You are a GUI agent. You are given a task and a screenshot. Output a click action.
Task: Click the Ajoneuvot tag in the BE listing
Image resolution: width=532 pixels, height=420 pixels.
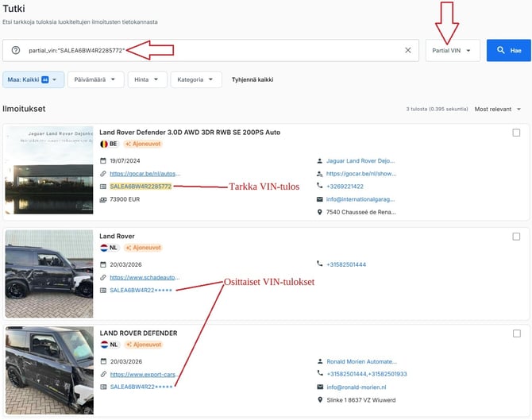click(143, 144)
